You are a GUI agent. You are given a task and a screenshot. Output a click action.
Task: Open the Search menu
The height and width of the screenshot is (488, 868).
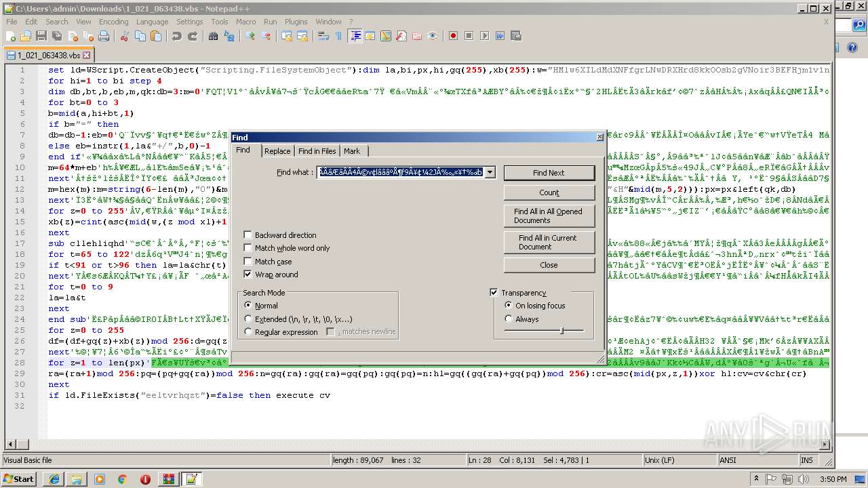(57, 22)
